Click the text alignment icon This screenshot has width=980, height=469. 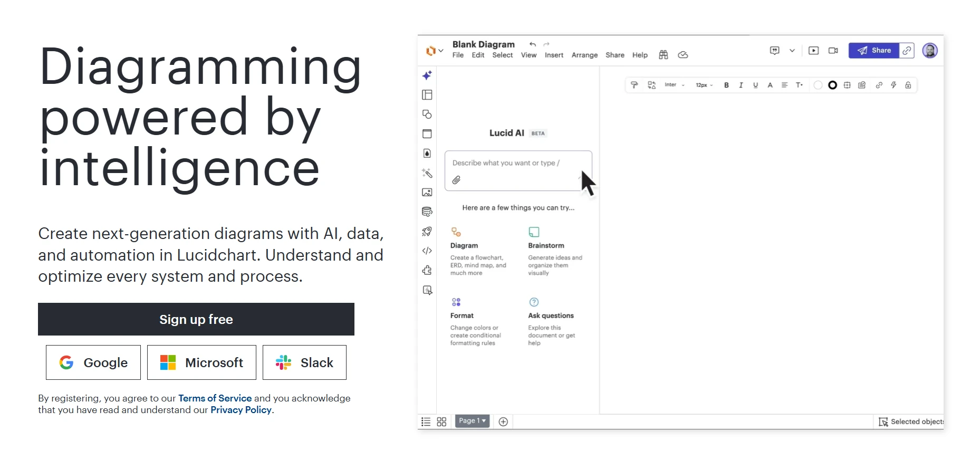coord(784,85)
